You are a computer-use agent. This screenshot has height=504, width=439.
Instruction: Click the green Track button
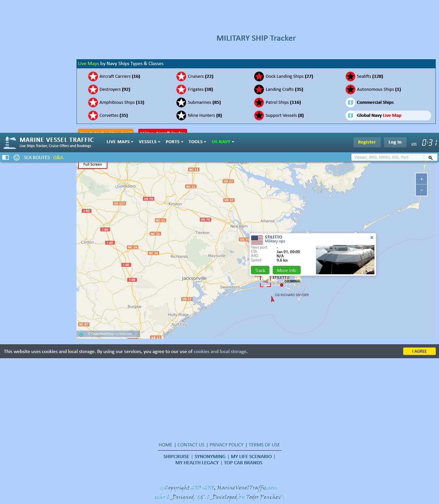point(260,270)
